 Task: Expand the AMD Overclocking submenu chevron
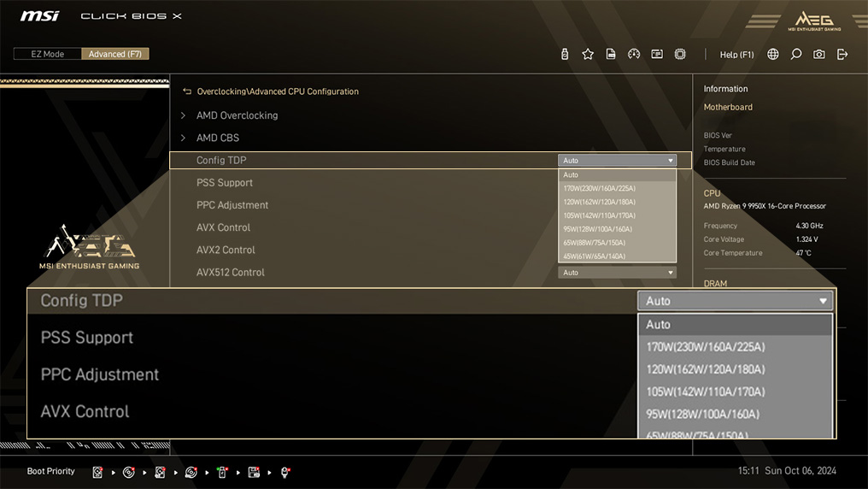pos(183,115)
